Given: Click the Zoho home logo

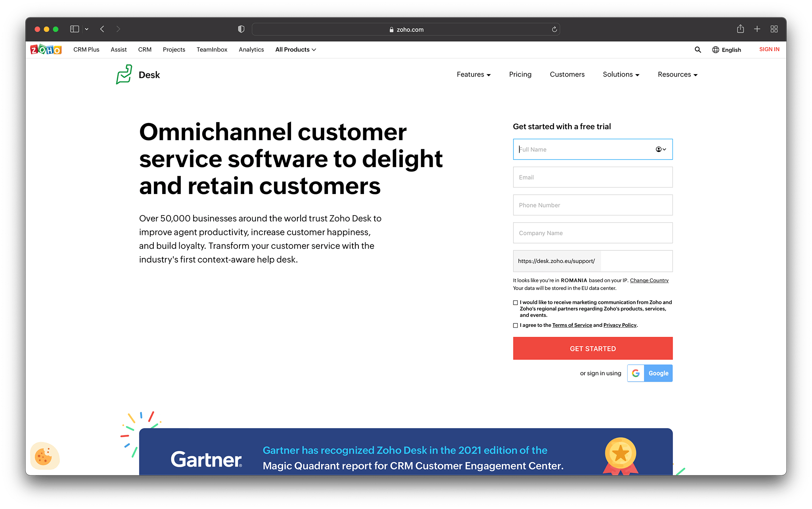Looking at the screenshot, I should [x=45, y=49].
